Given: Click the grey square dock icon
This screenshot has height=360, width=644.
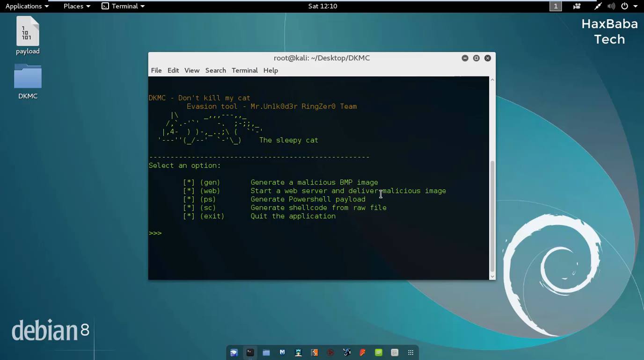Looking at the screenshot, I should tap(395, 353).
